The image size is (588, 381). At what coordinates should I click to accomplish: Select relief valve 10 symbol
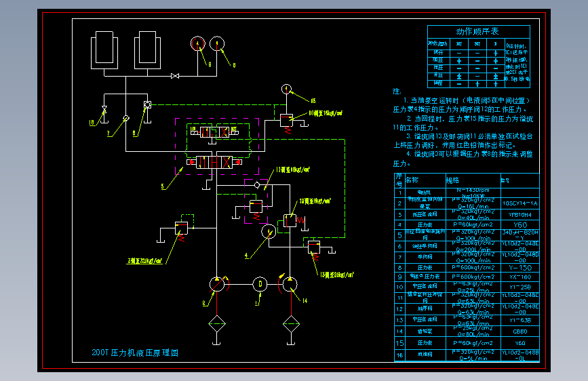click(x=286, y=121)
